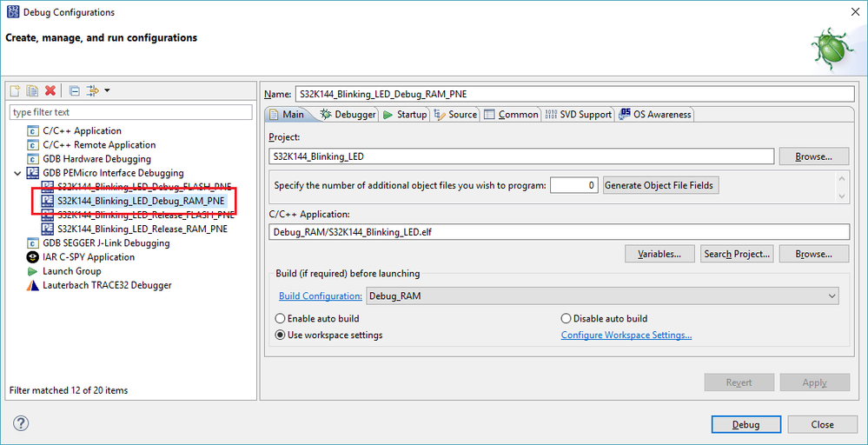The height and width of the screenshot is (445, 868).
Task: Click Browse button next to Project
Action: pyautogui.click(x=814, y=156)
